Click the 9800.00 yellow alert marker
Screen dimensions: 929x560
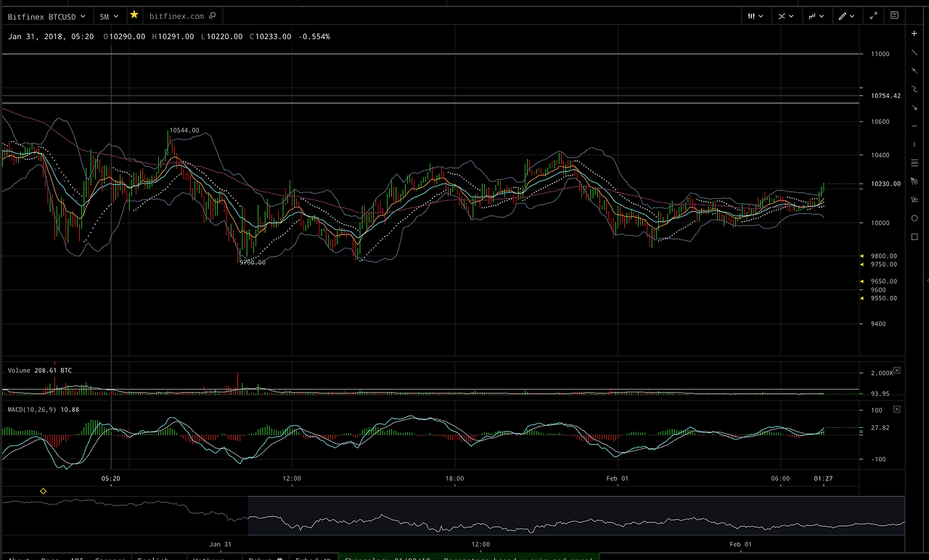tap(862, 256)
